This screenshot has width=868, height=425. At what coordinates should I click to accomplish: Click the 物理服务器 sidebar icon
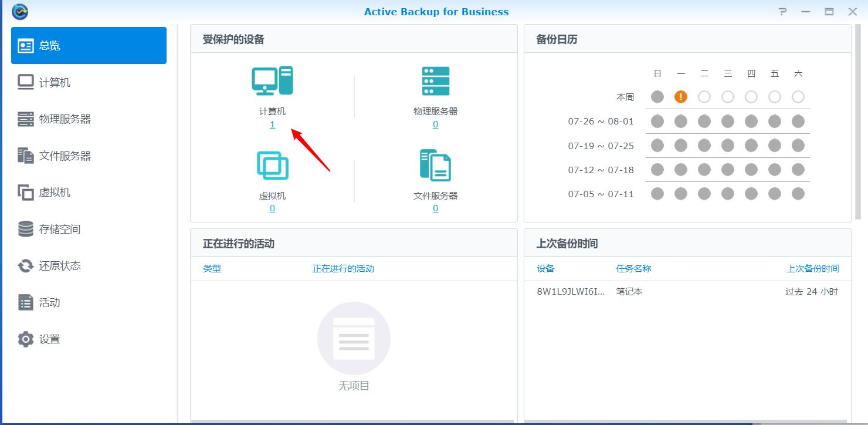tap(26, 119)
